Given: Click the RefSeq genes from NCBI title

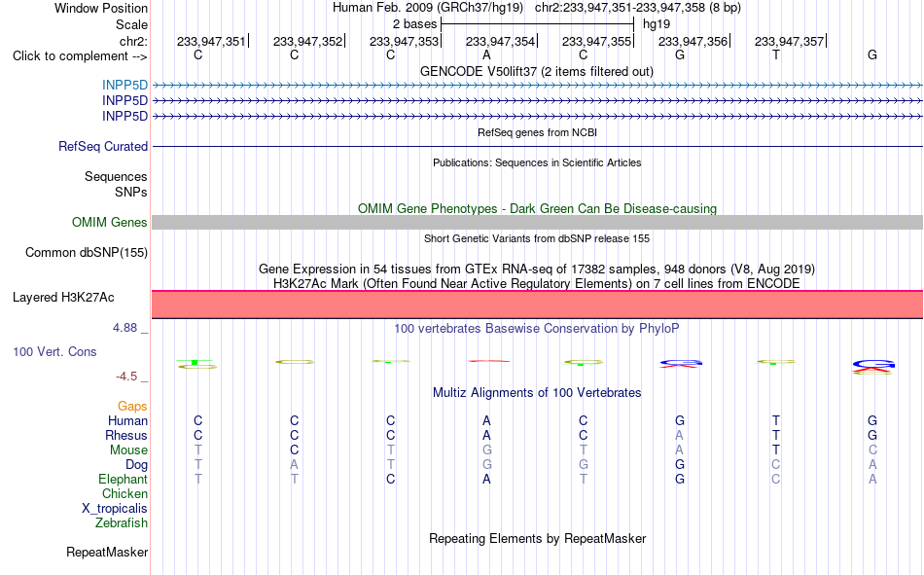Looking at the screenshot, I should pyautogui.click(x=537, y=132).
